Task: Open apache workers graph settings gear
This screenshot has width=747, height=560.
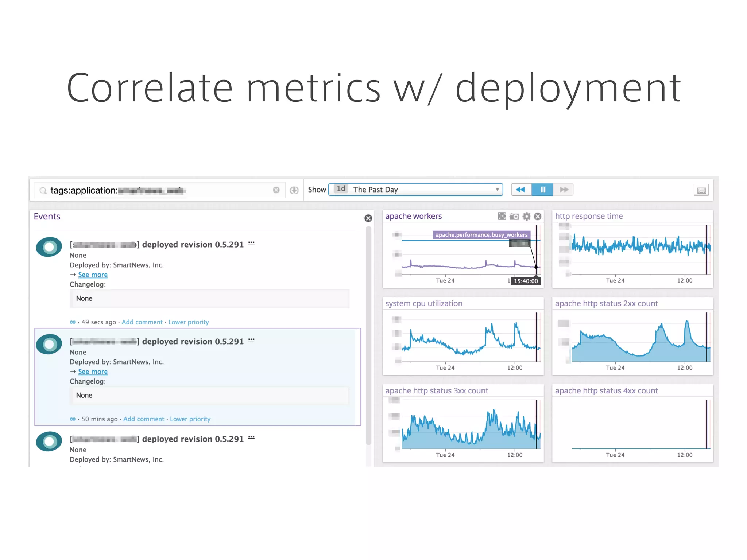Action: (x=526, y=216)
